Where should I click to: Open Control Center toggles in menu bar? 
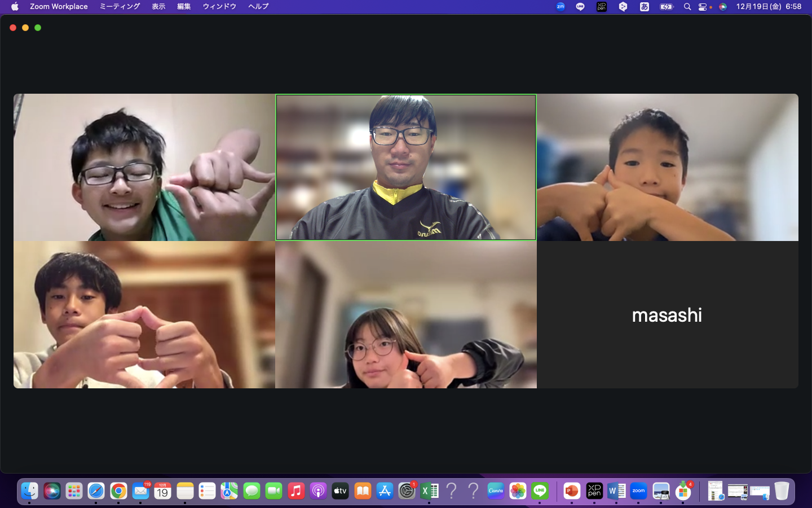pos(703,7)
